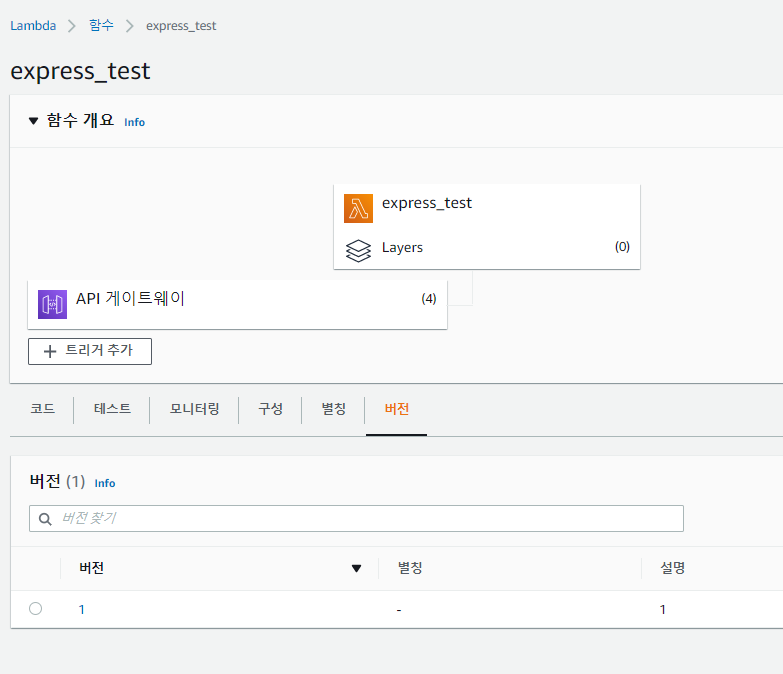Screen dimensions: 783x674
Task: Click the magnifier icon in version search
Action: tap(45, 519)
